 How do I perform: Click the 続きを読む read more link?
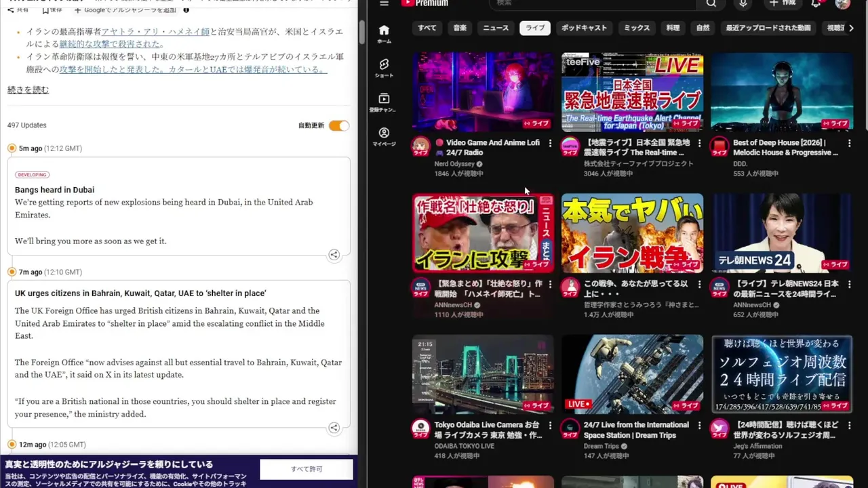(28, 90)
